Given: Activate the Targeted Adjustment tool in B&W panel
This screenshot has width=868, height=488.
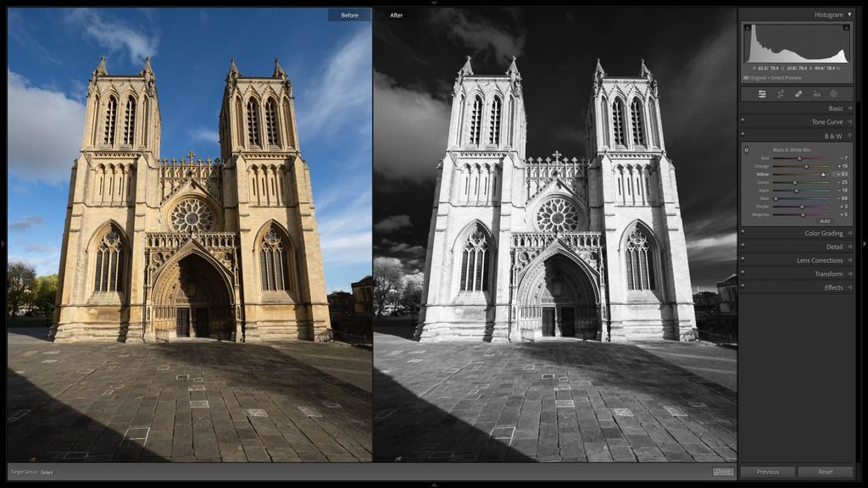Looking at the screenshot, I should click(x=747, y=150).
